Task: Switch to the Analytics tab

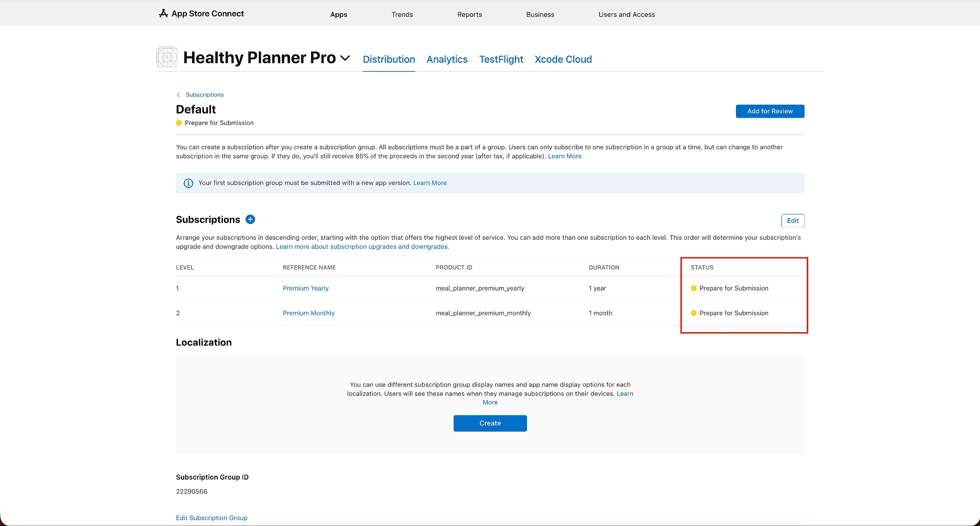Action: click(x=447, y=59)
